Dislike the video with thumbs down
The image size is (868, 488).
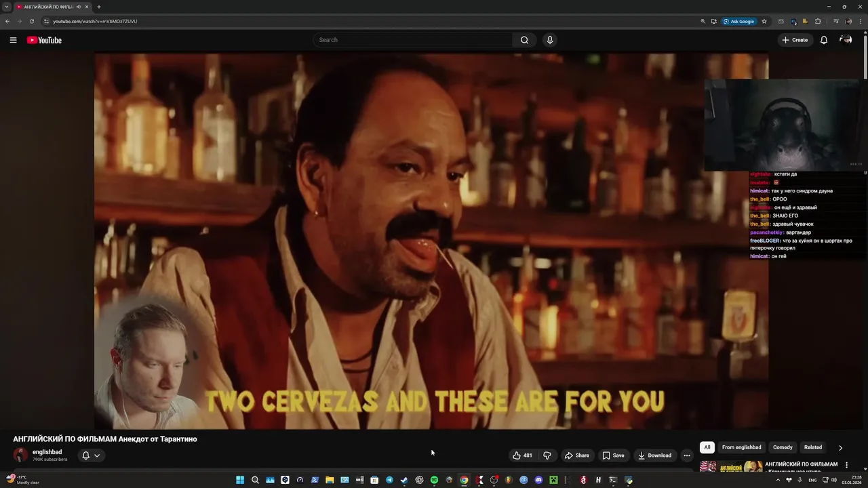tap(547, 455)
